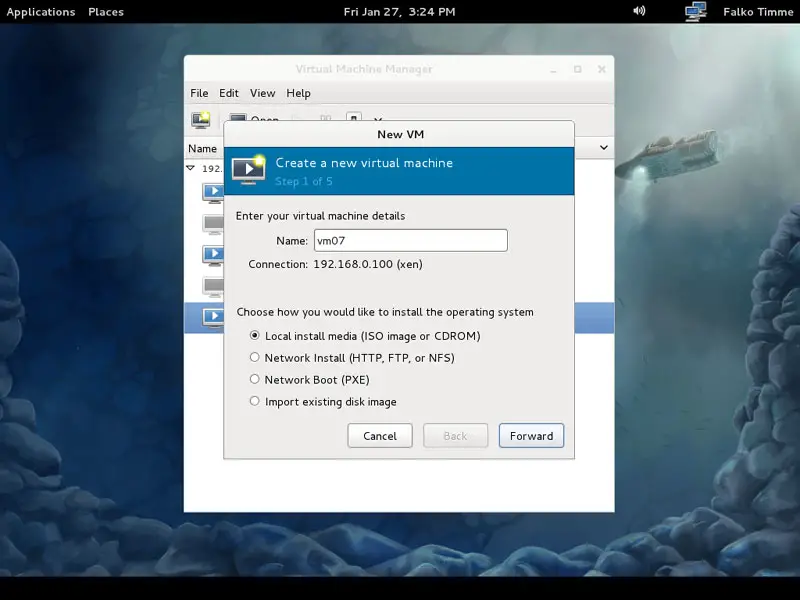Open the clock showing Fri Jan 27

coord(399,12)
